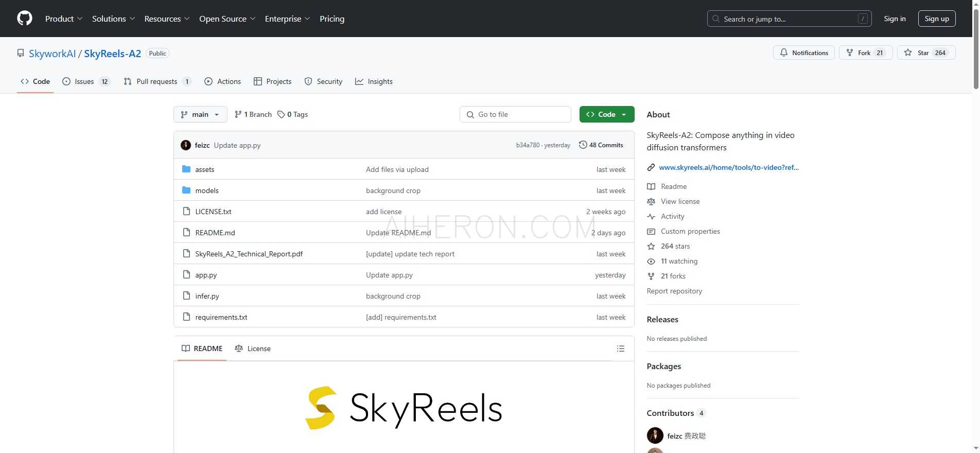Click the Search or jump to field
The image size is (980, 453).
click(789, 19)
